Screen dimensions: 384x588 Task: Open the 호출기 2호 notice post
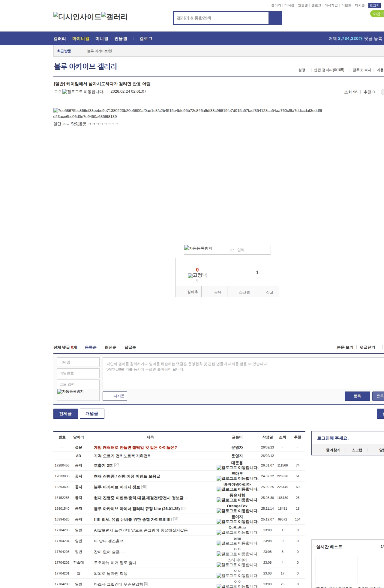tap(103, 465)
